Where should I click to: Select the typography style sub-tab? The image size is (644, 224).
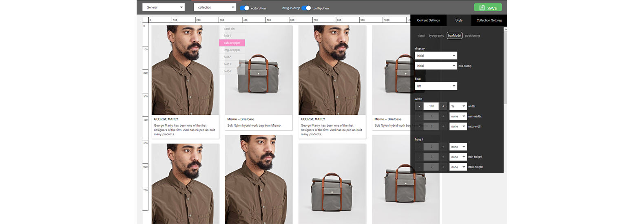point(436,36)
